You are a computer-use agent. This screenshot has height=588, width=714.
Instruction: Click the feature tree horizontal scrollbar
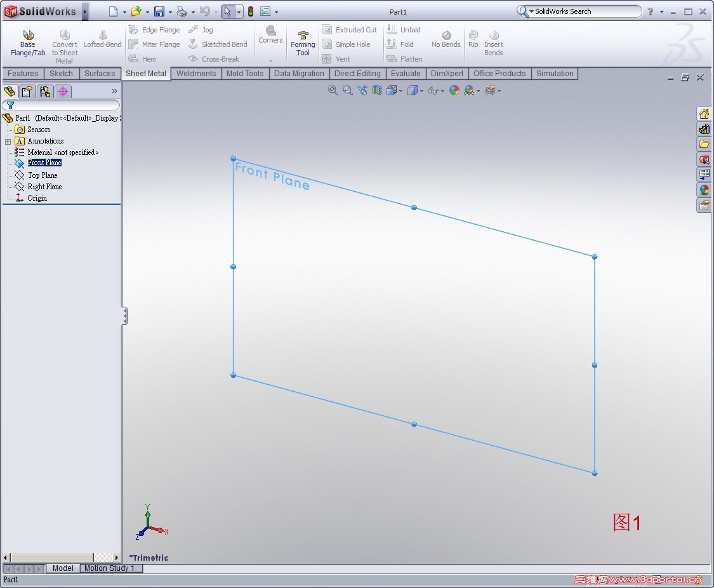tap(62, 558)
